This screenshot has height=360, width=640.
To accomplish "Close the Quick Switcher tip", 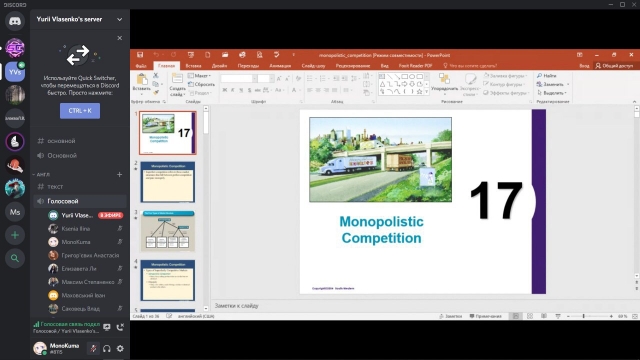I will click(120, 38).
